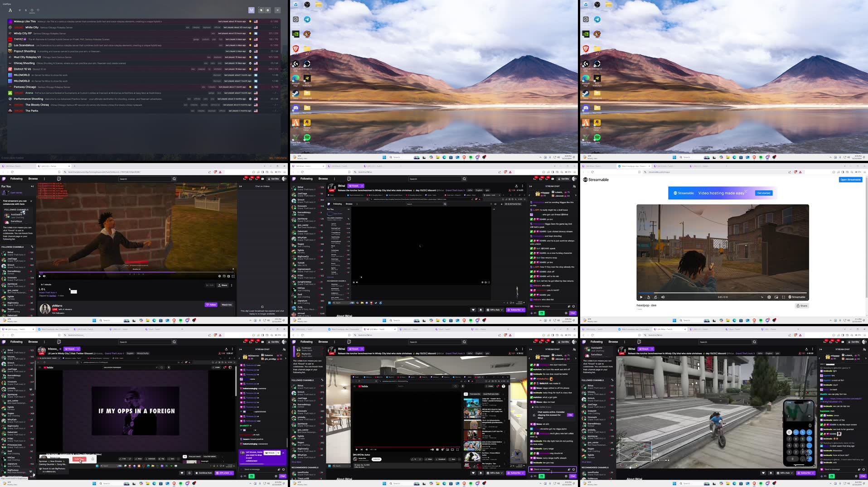Image resolution: width=868 pixels, height=487 pixels.
Task: Open favorites heart-shield tab in FiveM launcher
Action: pos(38,10)
